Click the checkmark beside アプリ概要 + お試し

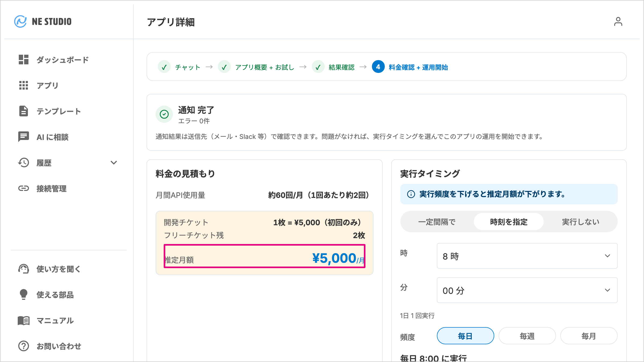click(x=224, y=67)
